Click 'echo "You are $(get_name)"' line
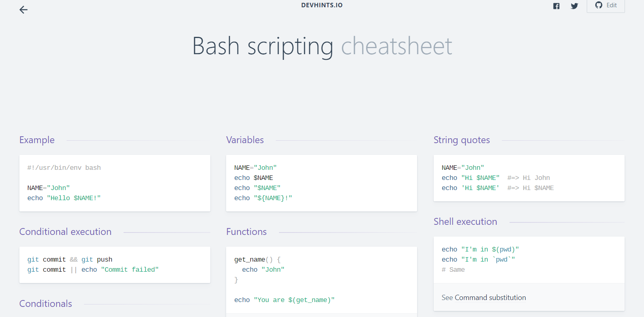The image size is (644, 317). point(284,300)
